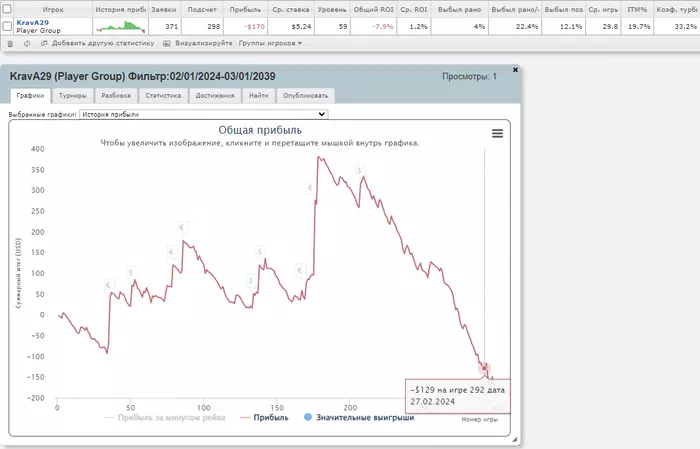Click Добавить другую статистику button

tap(103, 43)
